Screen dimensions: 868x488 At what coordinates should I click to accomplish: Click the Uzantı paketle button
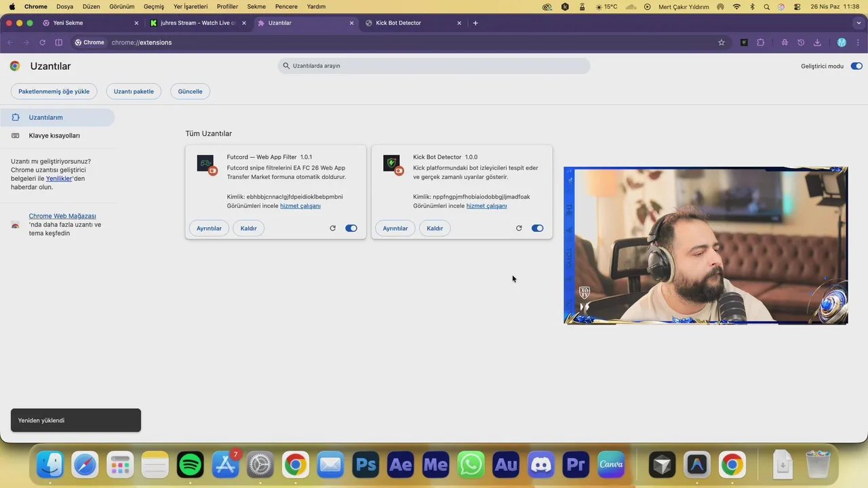click(x=134, y=91)
